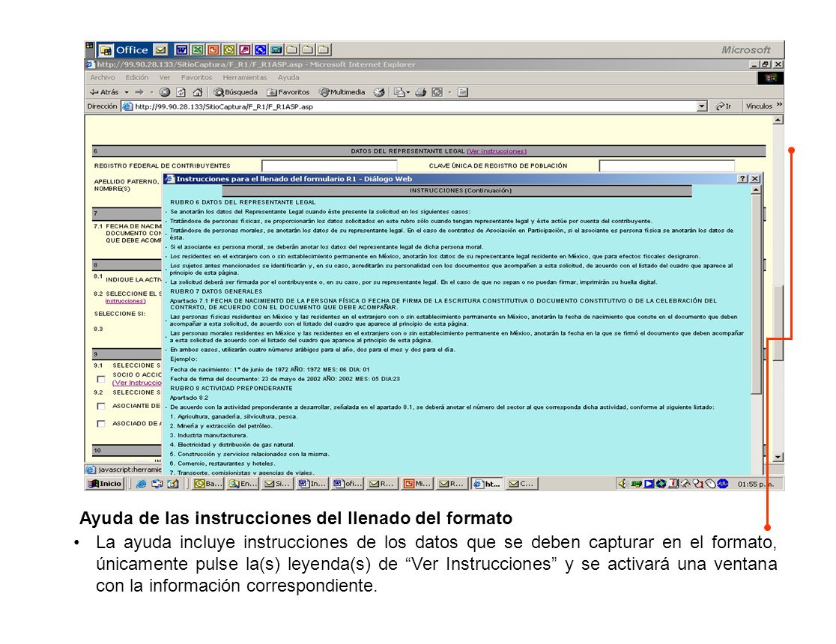Screen dimensions: 836x644
Task: Click the instructions dialog scrollbar thumb
Action: click(x=756, y=295)
